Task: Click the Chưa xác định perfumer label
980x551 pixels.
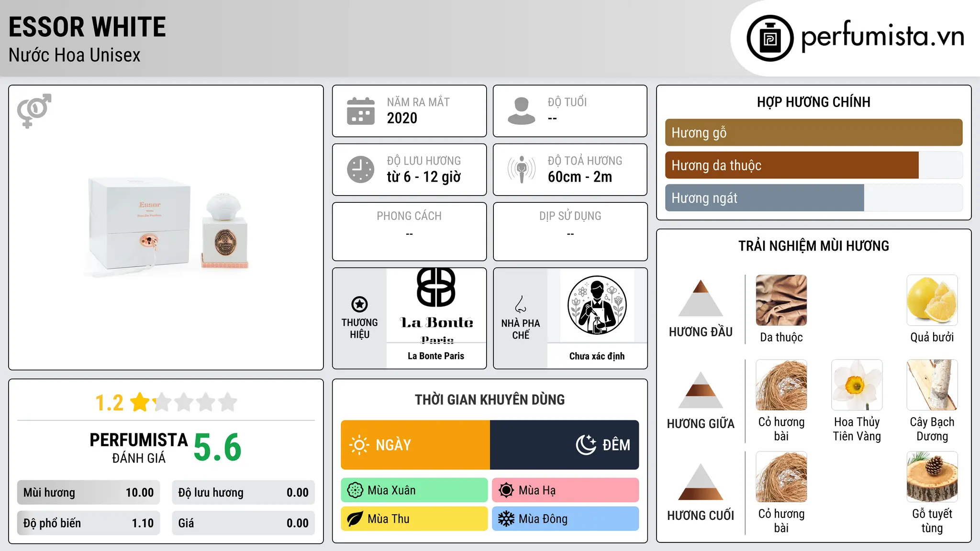Action: pos(597,356)
